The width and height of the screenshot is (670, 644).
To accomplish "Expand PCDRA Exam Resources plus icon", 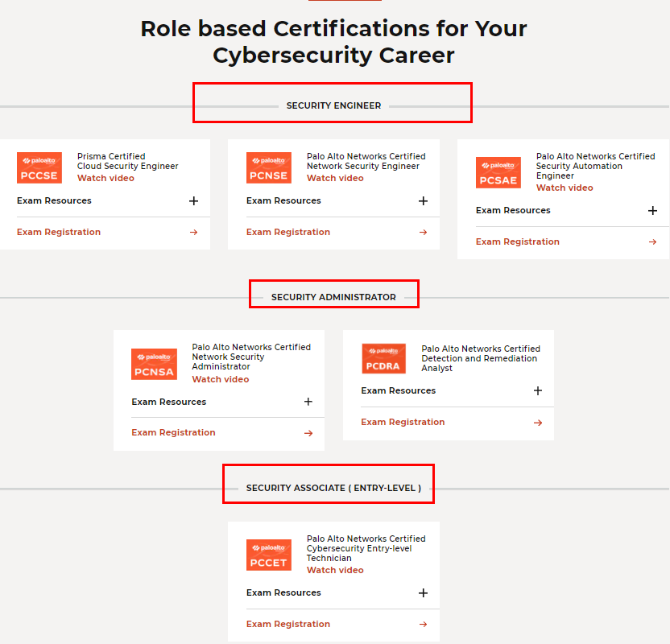I will 538,390.
